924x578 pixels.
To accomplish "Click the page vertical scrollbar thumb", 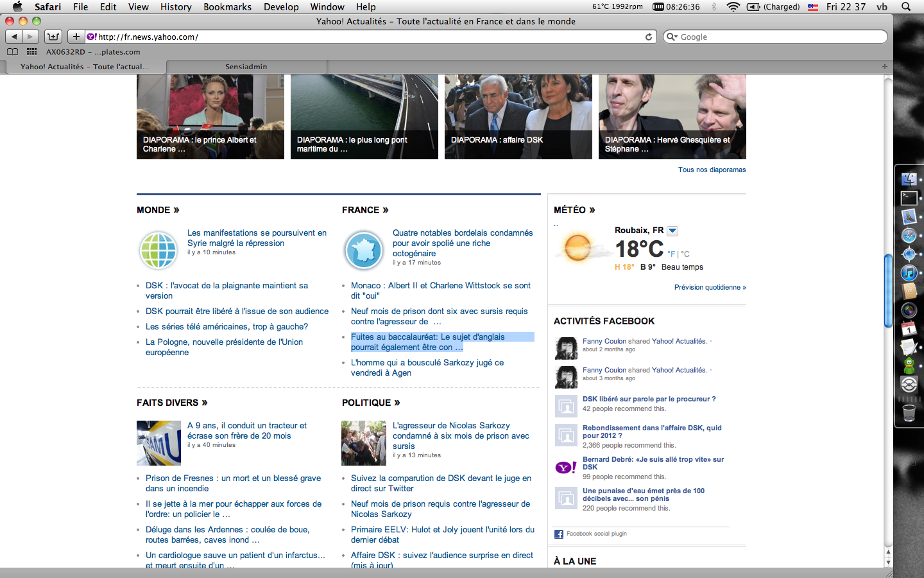I will point(888,291).
